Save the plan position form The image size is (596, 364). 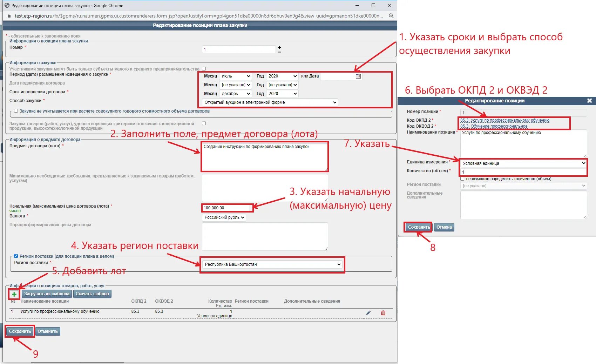click(20, 331)
